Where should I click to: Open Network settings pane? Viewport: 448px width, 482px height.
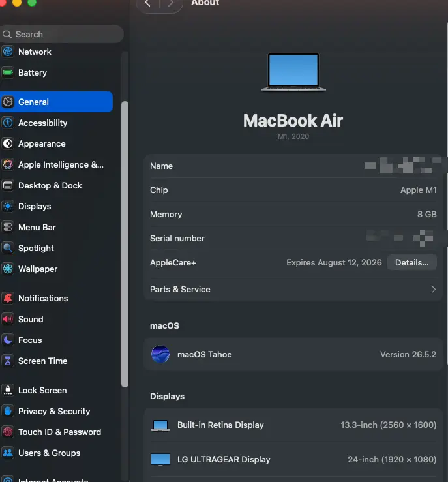[57, 52]
